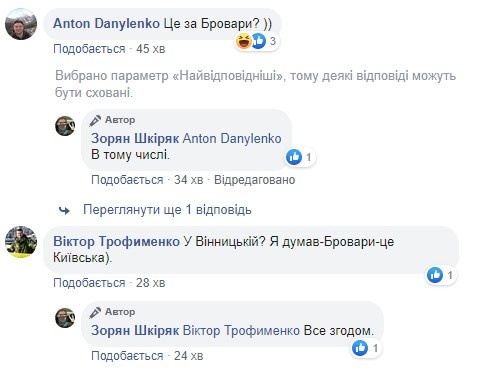This screenshot has height=371, width=480.
Task: Click the pencil Автор badge in first reply
Action: point(112,120)
